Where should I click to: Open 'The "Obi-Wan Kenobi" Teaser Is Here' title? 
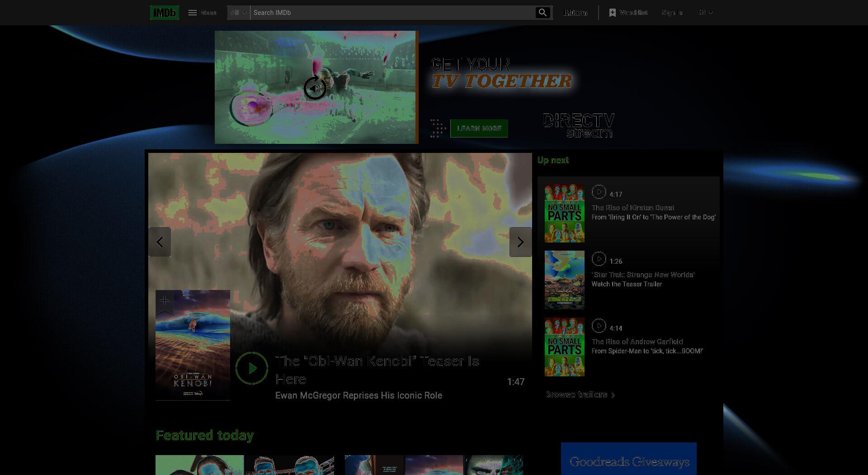pyautogui.click(x=377, y=370)
